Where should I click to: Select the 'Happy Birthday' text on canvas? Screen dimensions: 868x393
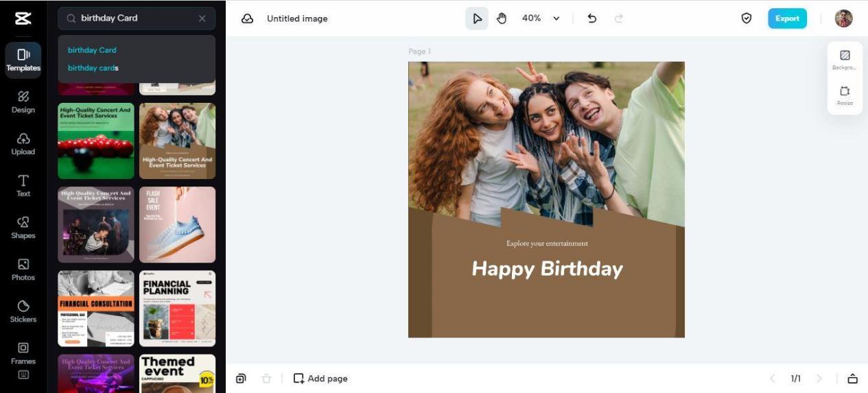tap(547, 269)
